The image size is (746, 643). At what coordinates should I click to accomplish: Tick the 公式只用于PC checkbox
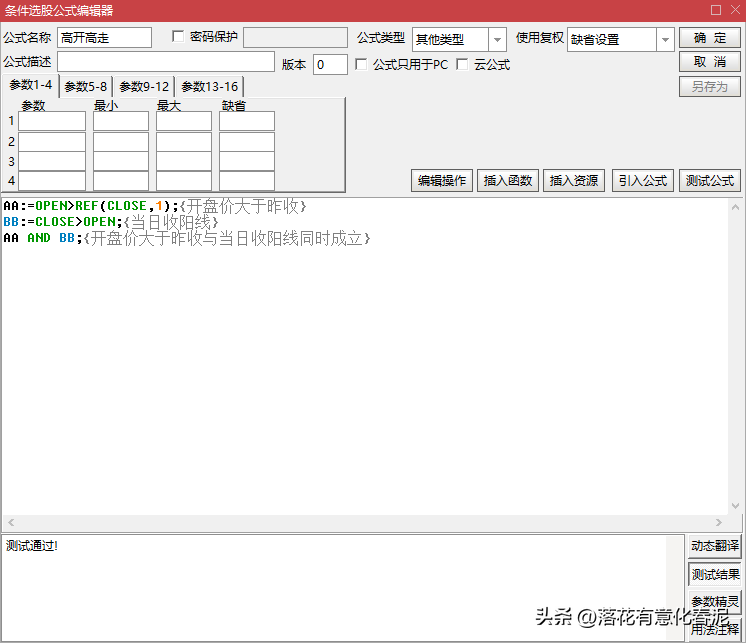pos(361,64)
